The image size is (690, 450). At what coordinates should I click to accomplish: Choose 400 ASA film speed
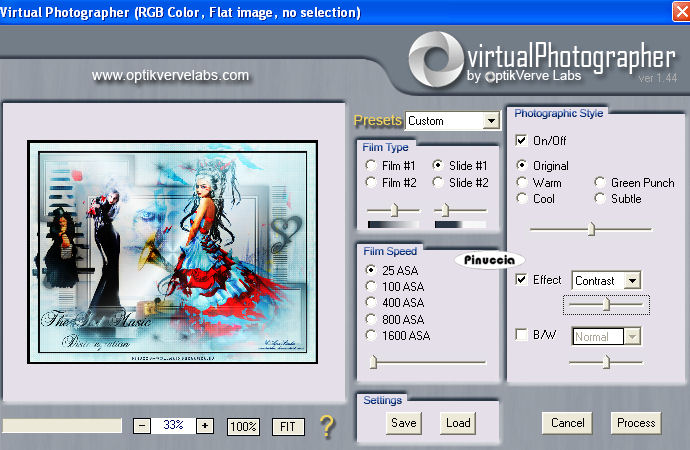click(371, 303)
